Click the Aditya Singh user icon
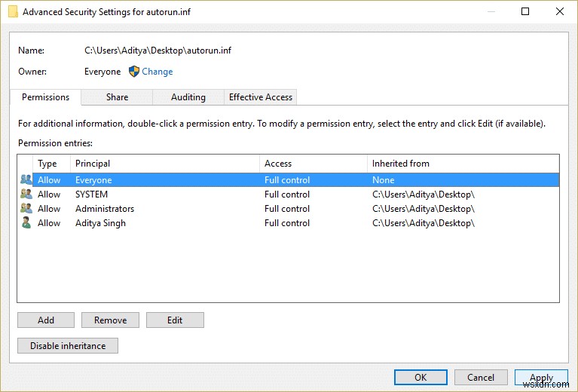Viewport: 578px width, 392px height. pyautogui.click(x=26, y=223)
